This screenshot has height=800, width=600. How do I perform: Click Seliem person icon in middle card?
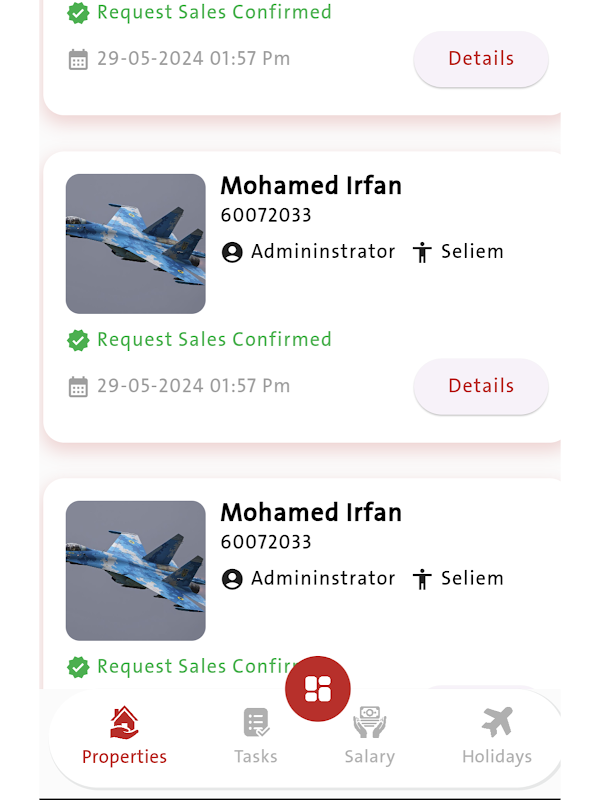(x=422, y=252)
